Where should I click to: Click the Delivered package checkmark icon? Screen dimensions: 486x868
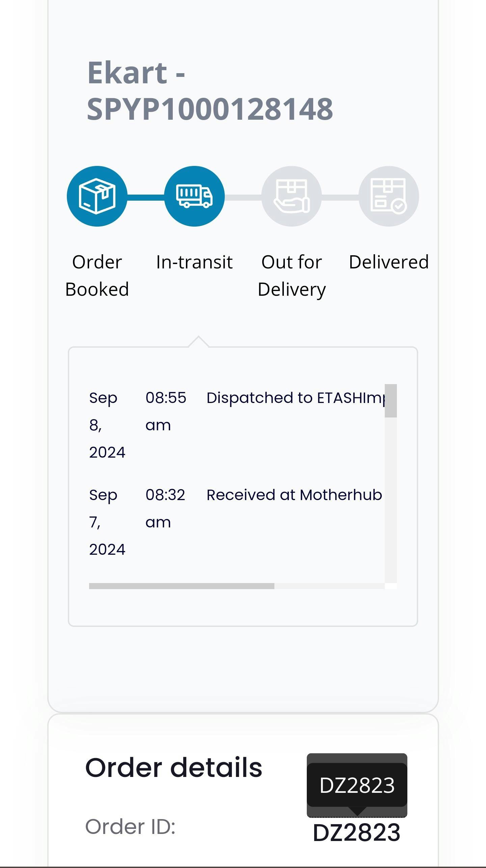[389, 196]
